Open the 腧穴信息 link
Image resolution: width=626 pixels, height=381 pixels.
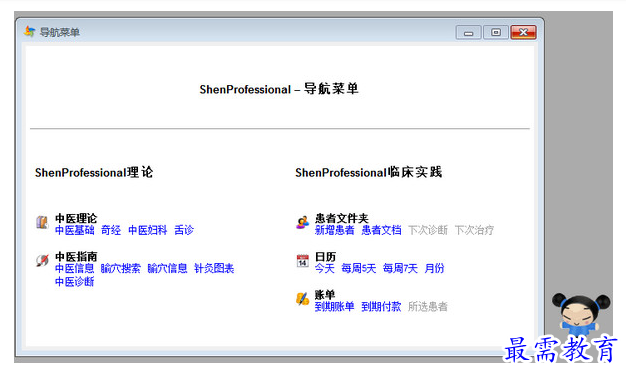point(167,268)
